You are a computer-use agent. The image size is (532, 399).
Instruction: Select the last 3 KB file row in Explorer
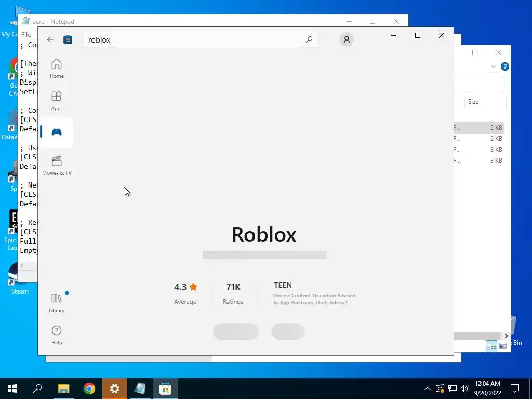pos(478,160)
